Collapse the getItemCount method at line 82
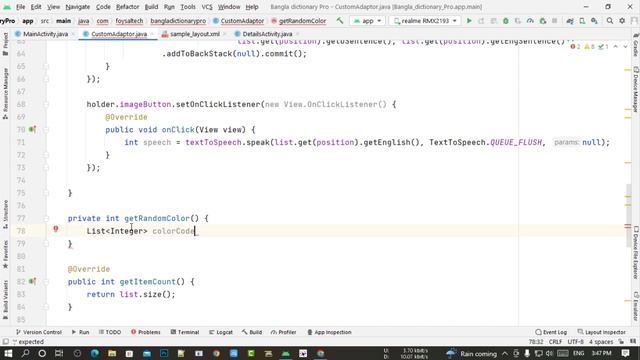This screenshot has height=360, width=640. (46, 282)
